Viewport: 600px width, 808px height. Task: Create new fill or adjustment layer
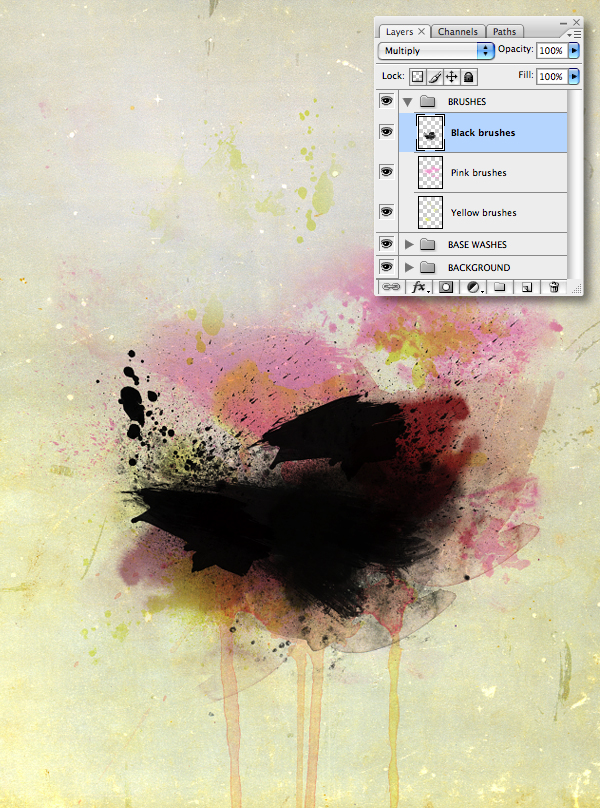(474, 287)
